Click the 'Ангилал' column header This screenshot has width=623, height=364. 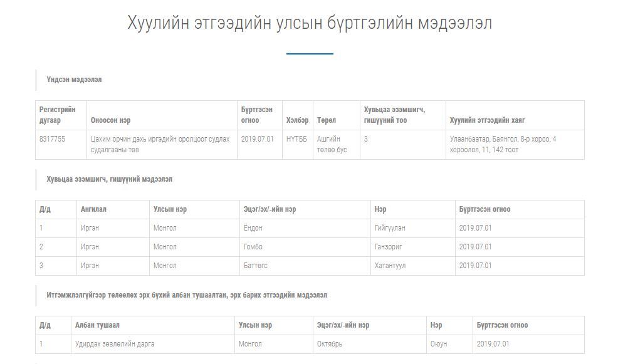(93, 209)
